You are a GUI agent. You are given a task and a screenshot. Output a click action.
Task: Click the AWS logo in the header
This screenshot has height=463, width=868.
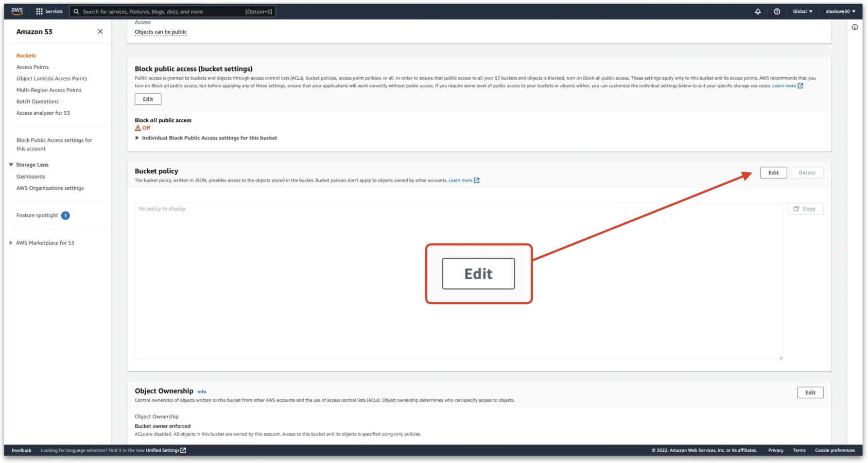click(x=17, y=11)
